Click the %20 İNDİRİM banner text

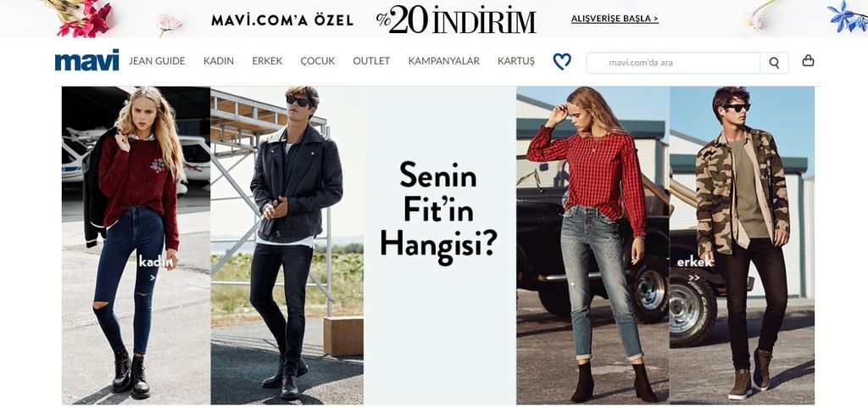coord(456,20)
